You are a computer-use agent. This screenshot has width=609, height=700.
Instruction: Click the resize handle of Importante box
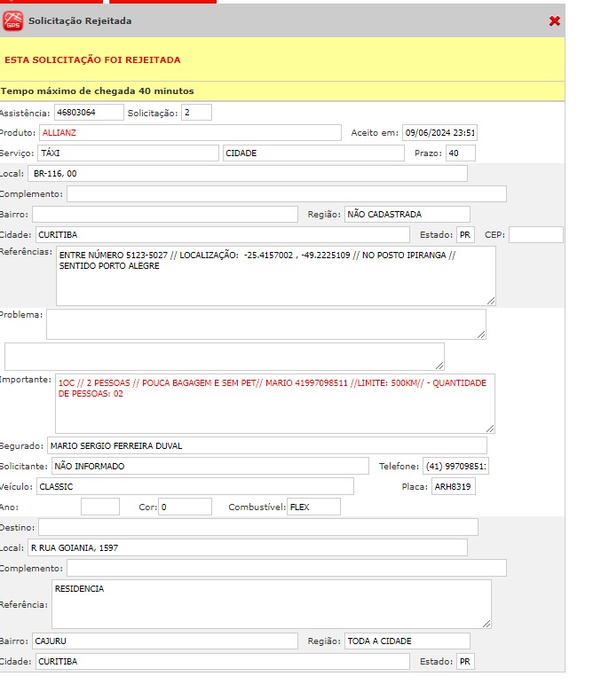[490, 429]
